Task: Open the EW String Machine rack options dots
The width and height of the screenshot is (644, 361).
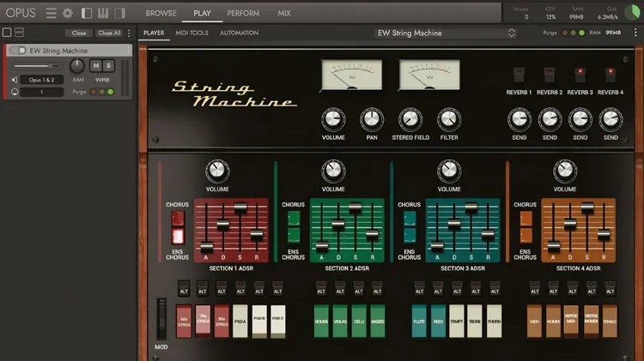Action: coord(129,51)
